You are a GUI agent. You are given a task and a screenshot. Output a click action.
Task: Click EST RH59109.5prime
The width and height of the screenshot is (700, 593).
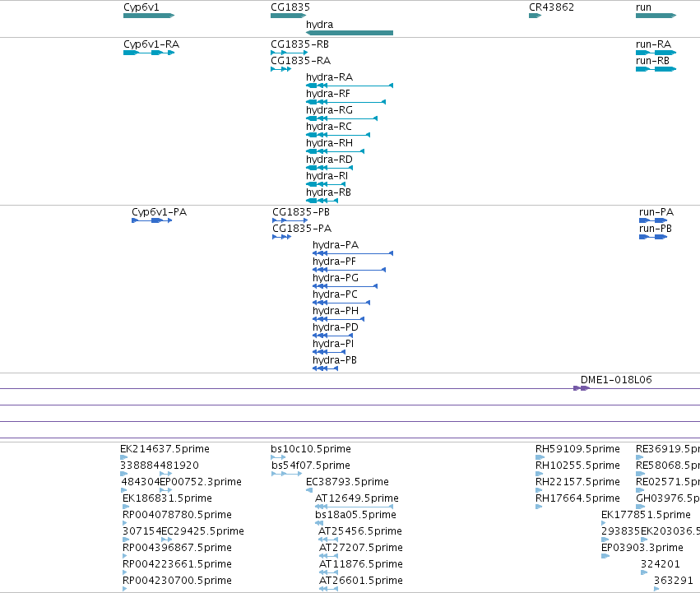[540, 457]
